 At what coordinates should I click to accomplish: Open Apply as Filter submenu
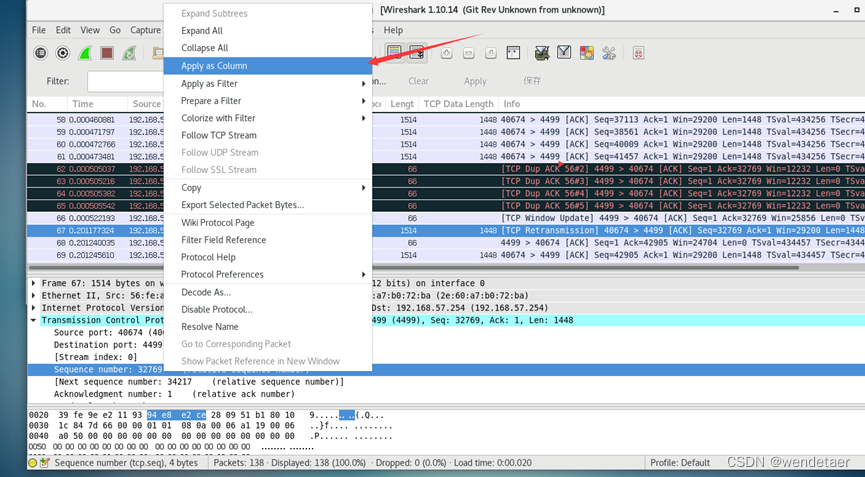click(268, 83)
